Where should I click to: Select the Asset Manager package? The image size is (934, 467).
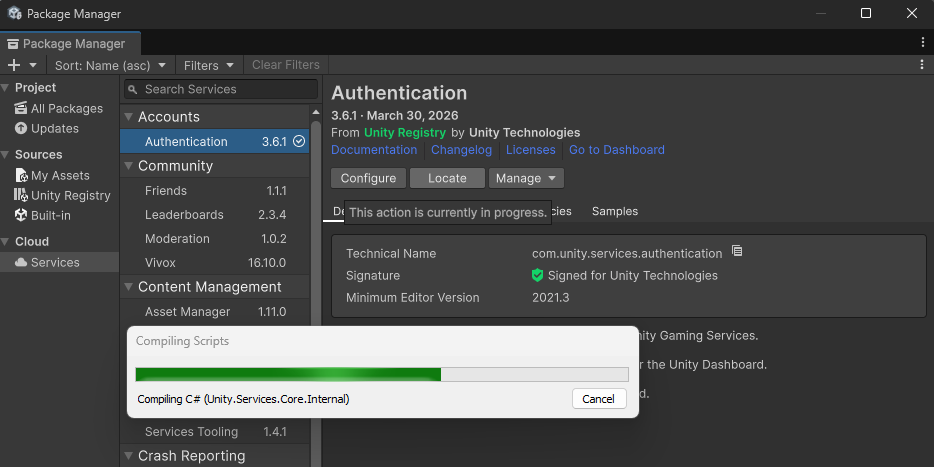tap(214, 312)
